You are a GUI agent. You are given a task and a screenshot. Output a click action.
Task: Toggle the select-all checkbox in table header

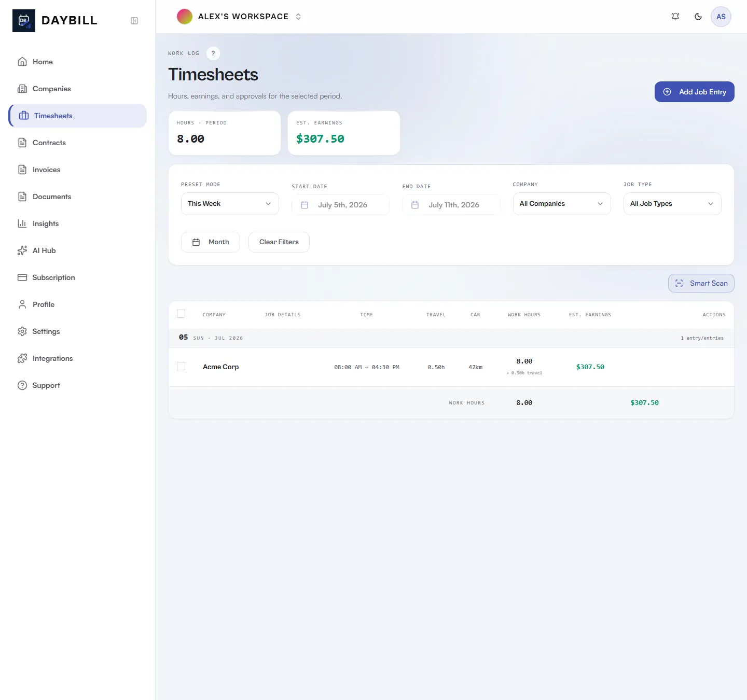(x=181, y=314)
